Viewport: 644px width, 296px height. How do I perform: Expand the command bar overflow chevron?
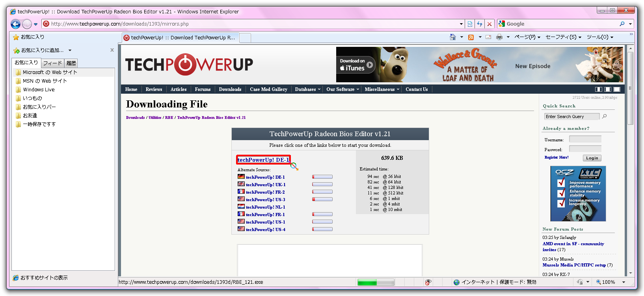pos(631,34)
